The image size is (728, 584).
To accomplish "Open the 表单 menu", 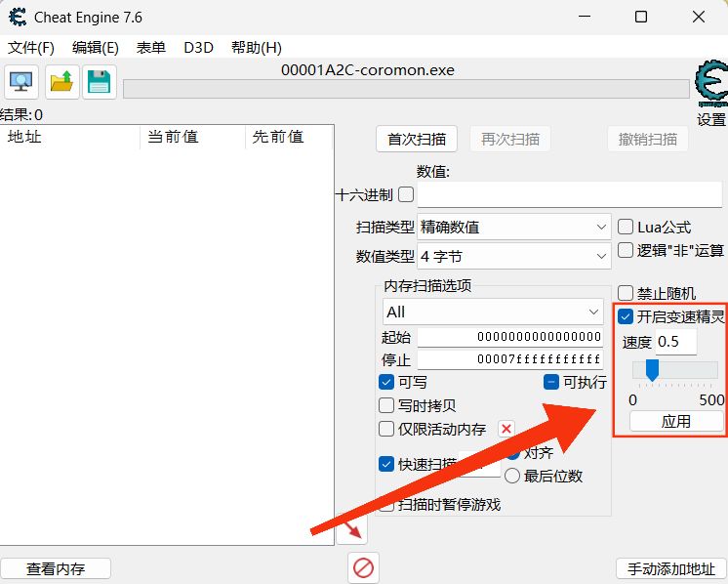I will (x=151, y=48).
